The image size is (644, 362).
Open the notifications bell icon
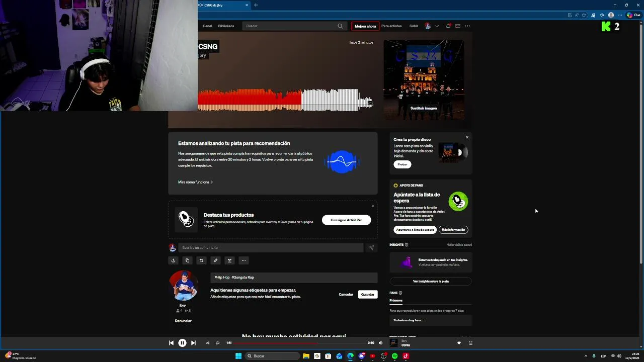448,26
